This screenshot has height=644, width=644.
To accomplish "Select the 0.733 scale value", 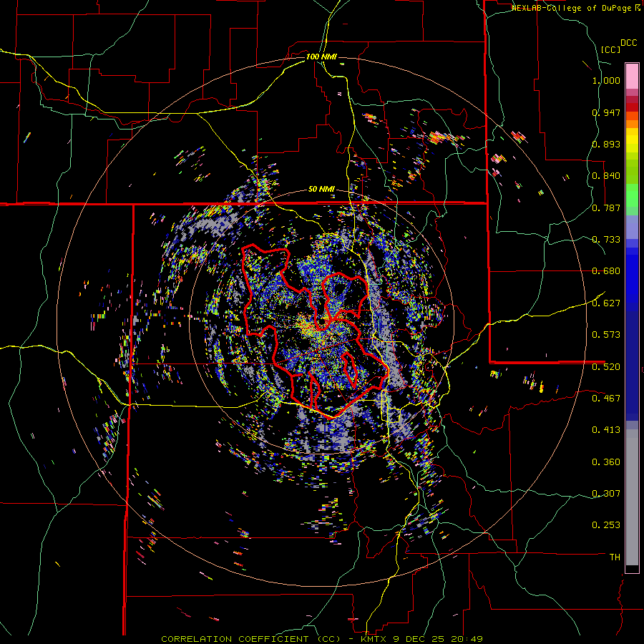I will tap(606, 240).
